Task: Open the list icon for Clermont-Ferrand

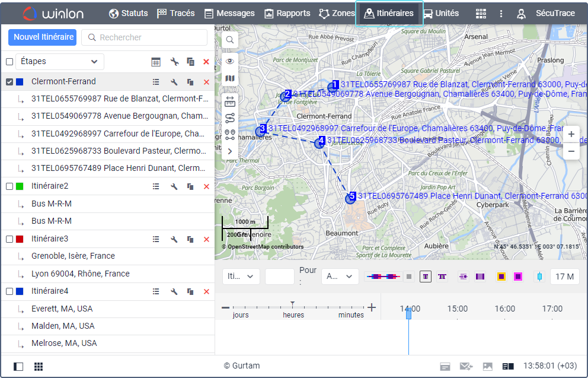Action: pyautogui.click(x=156, y=82)
